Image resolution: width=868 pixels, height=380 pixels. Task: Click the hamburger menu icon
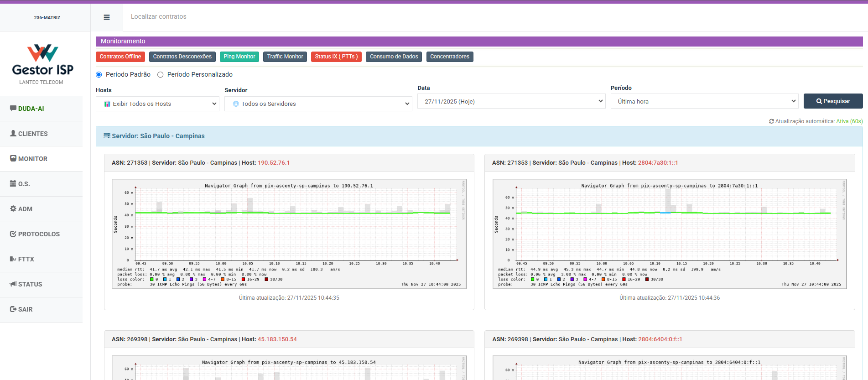click(107, 17)
